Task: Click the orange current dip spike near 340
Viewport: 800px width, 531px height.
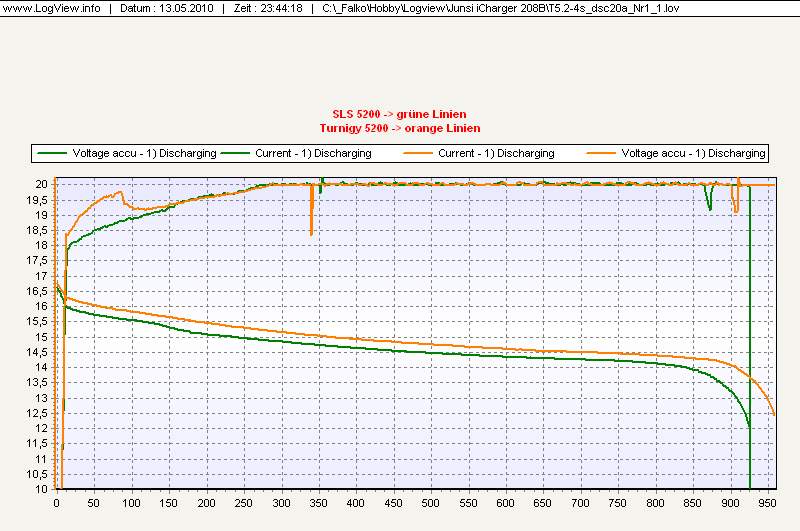Action: 311,210
